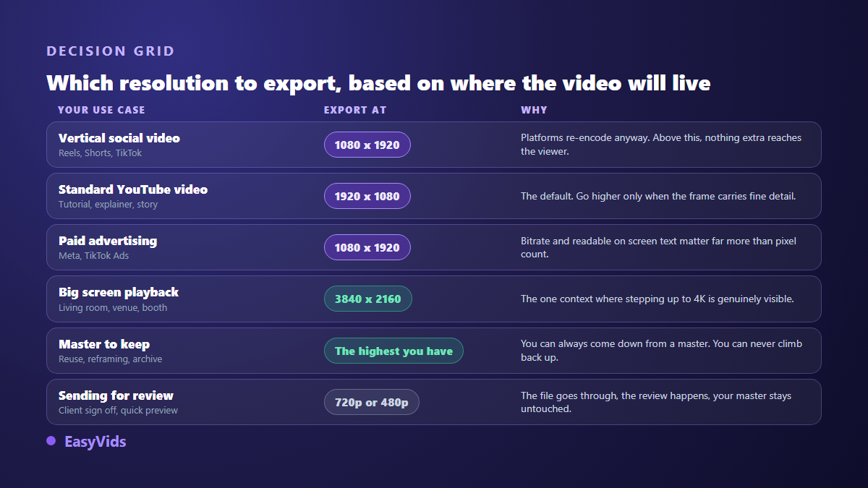Select the Standard YouTube video title

click(133, 189)
